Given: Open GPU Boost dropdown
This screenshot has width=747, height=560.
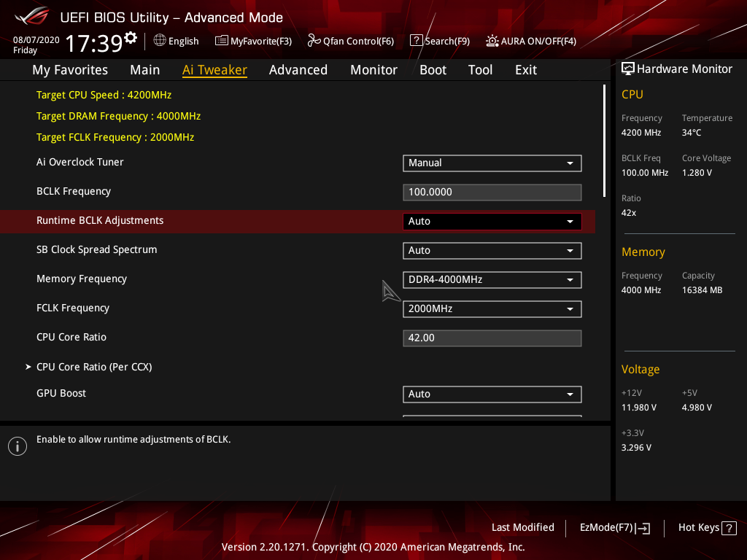Looking at the screenshot, I should tap(492, 394).
